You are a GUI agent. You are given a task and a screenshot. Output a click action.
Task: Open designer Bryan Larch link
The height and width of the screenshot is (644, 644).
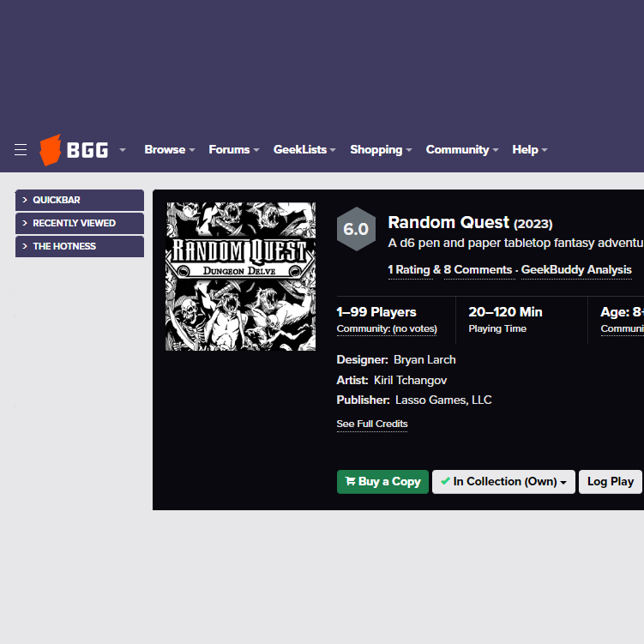(424, 360)
